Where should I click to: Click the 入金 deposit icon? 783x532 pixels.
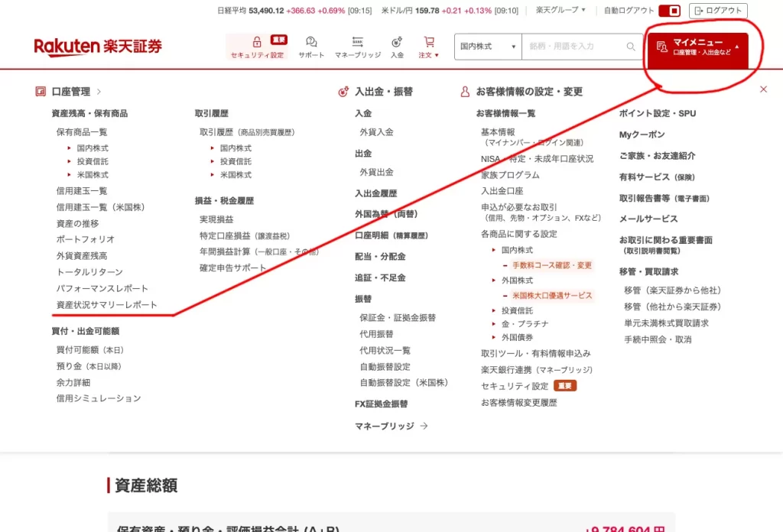point(397,42)
